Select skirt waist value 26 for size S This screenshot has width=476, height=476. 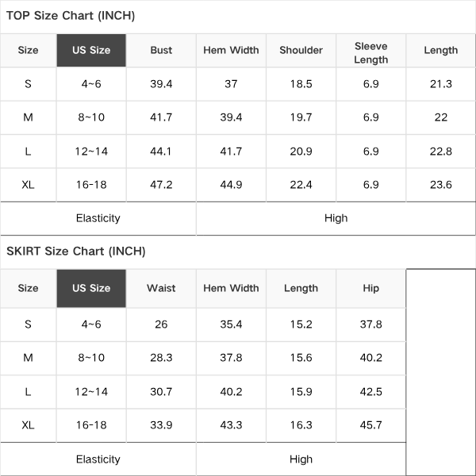click(161, 324)
